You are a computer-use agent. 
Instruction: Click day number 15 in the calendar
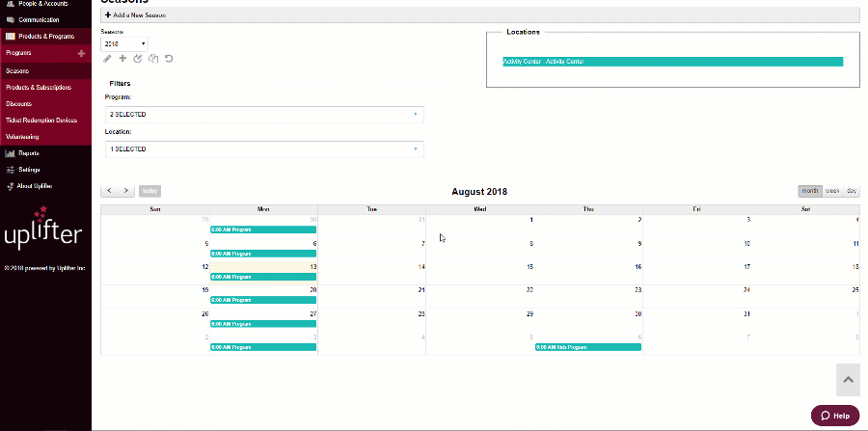point(529,267)
